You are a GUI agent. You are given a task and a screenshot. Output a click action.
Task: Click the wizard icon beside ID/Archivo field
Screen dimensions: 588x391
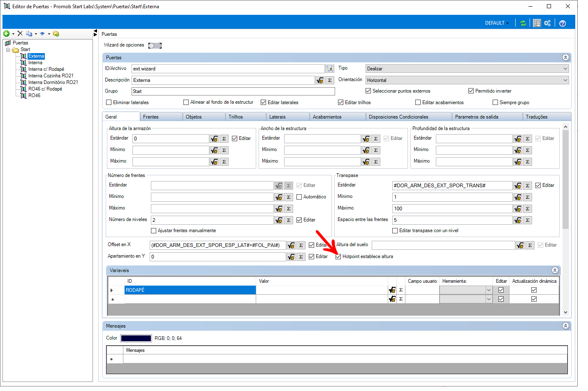tap(330, 69)
